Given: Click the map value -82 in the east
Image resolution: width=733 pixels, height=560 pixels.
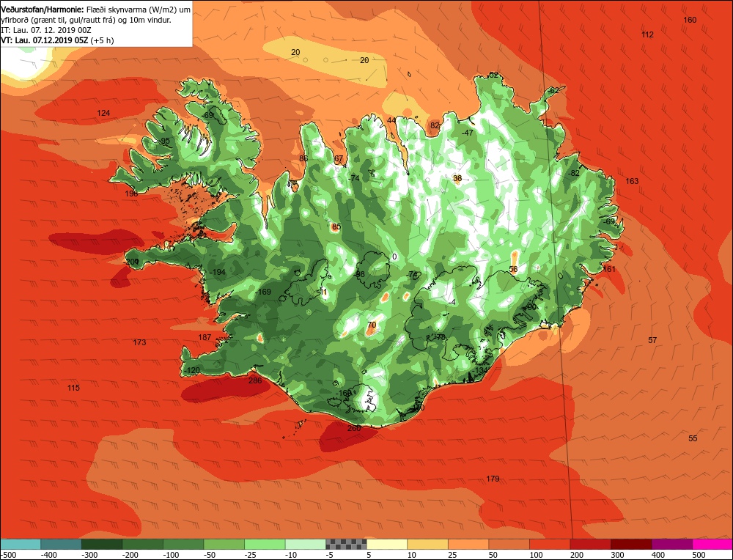Looking at the screenshot, I should (574, 173).
